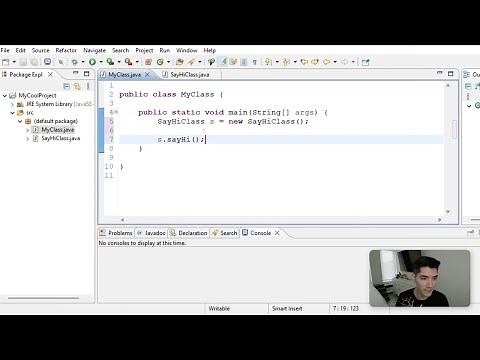The height and width of the screenshot is (360, 480).
Task: Minimize the Package Explorer view
Action: tap(76, 73)
